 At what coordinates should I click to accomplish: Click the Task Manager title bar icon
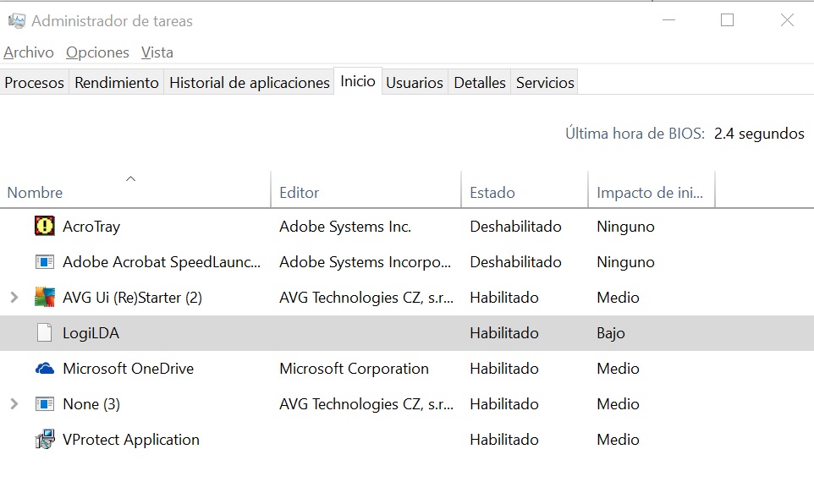16,21
